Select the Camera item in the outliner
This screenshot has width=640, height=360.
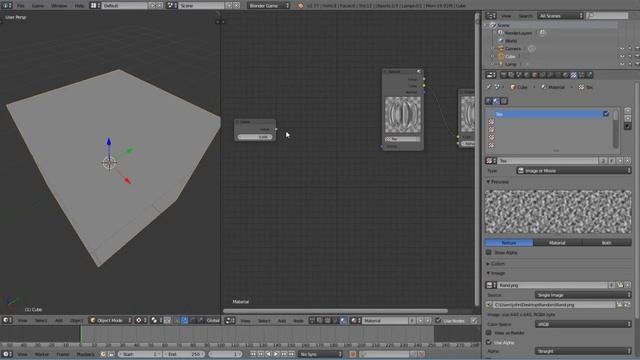(x=513, y=49)
